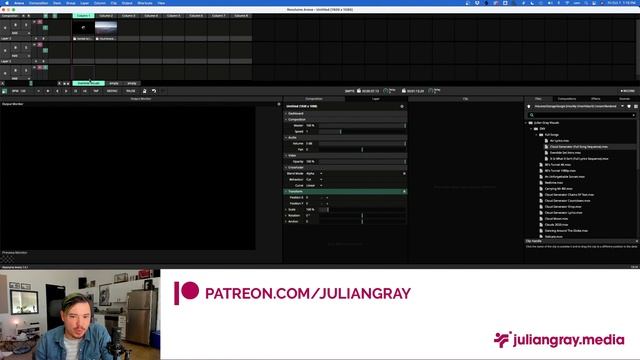Image resolution: width=640 pixels, height=360 pixels.
Task: Switch to the Layer panel tab
Action: tap(376, 99)
